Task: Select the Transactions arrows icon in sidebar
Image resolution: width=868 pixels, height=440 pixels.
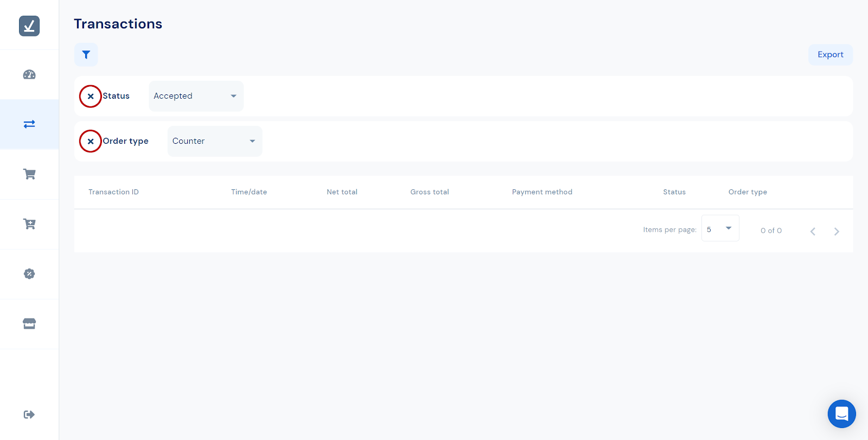Action: (29, 124)
